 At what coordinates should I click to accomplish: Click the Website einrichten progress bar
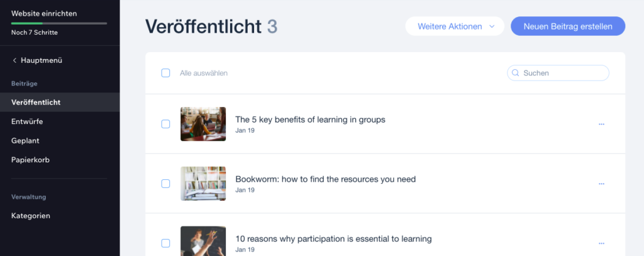[59, 23]
